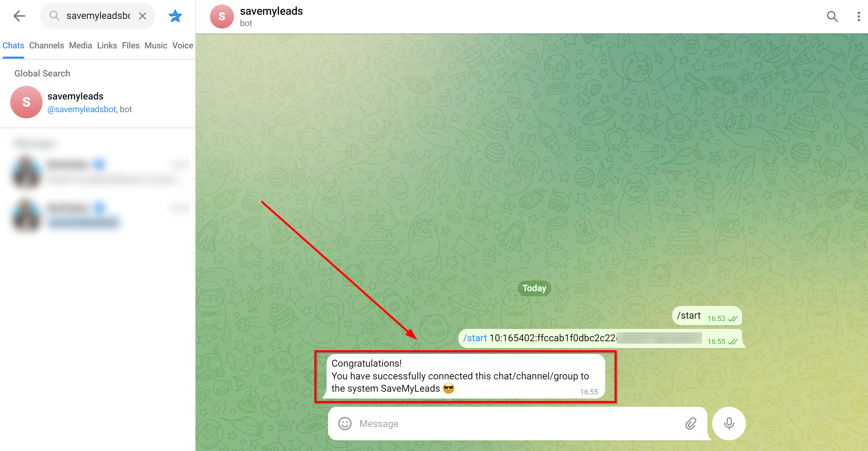
Task: Click the attachment paperclip icon
Action: tap(691, 424)
